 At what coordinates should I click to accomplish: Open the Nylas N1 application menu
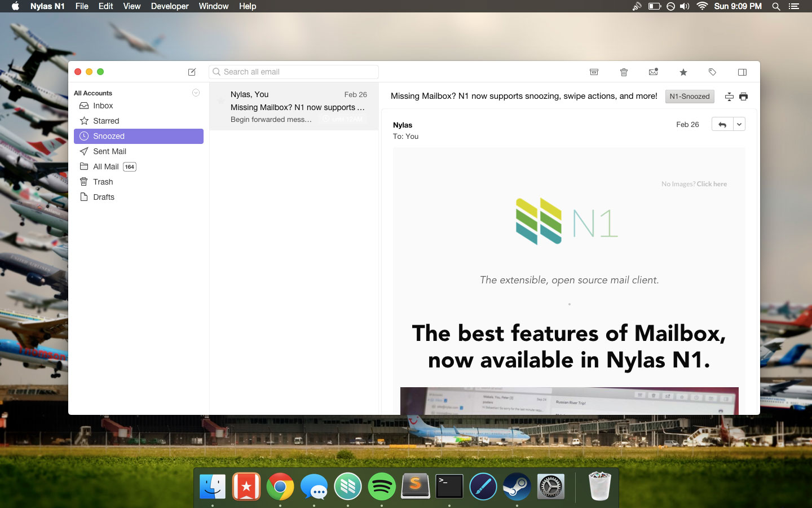click(47, 6)
